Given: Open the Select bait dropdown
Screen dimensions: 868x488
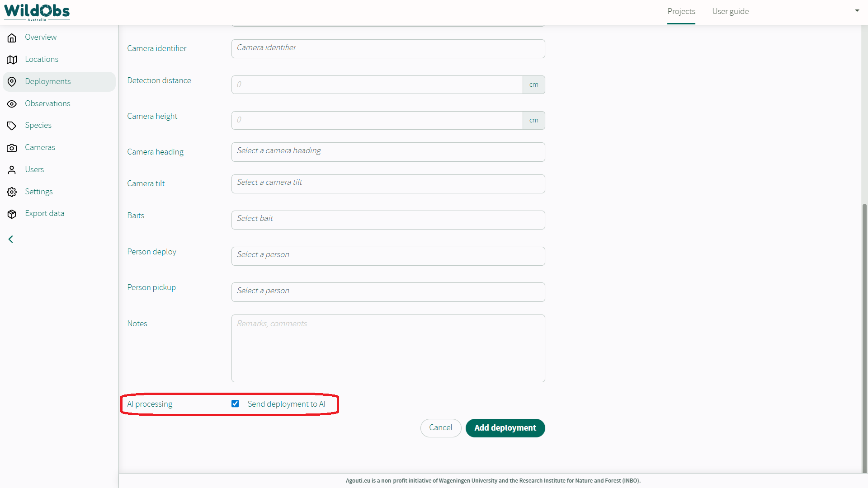Looking at the screenshot, I should (388, 220).
